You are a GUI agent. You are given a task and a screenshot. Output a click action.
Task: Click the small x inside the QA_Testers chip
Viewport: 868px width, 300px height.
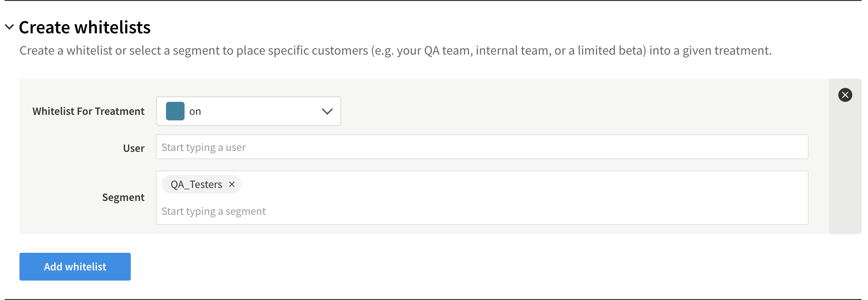232,184
